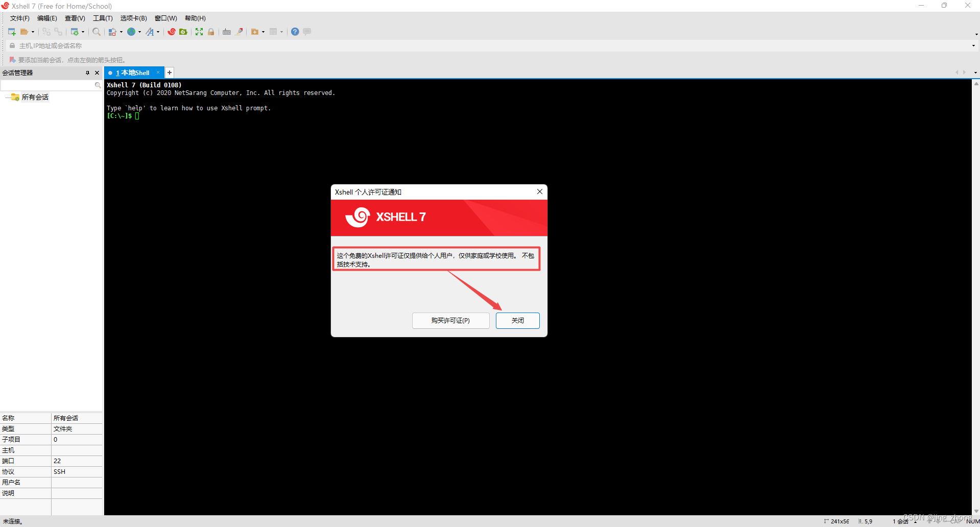Click the padlock icon in address bar
The width and height of the screenshot is (980, 527).
pyautogui.click(x=12, y=46)
